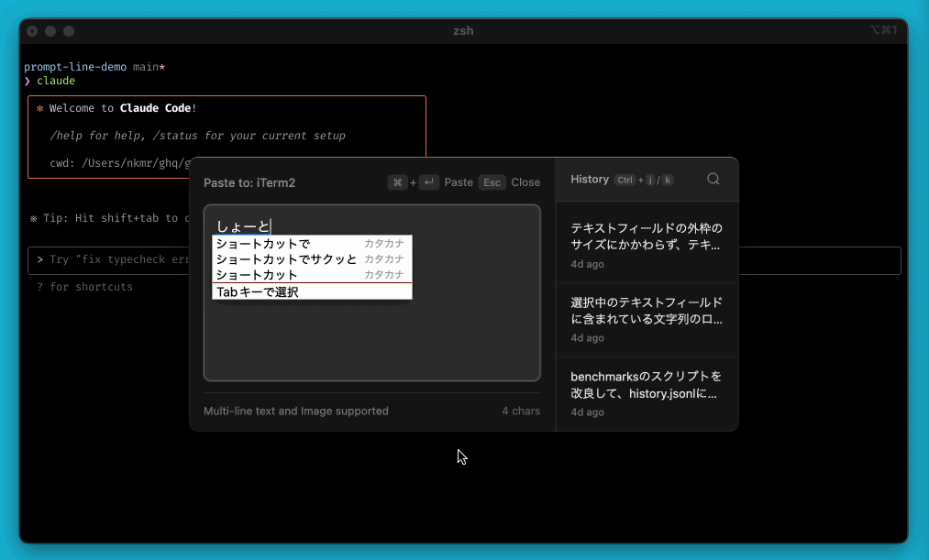Screen dimensions: 929x560
Task: Click the History panel title label
Action: pyautogui.click(x=590, y=179)
